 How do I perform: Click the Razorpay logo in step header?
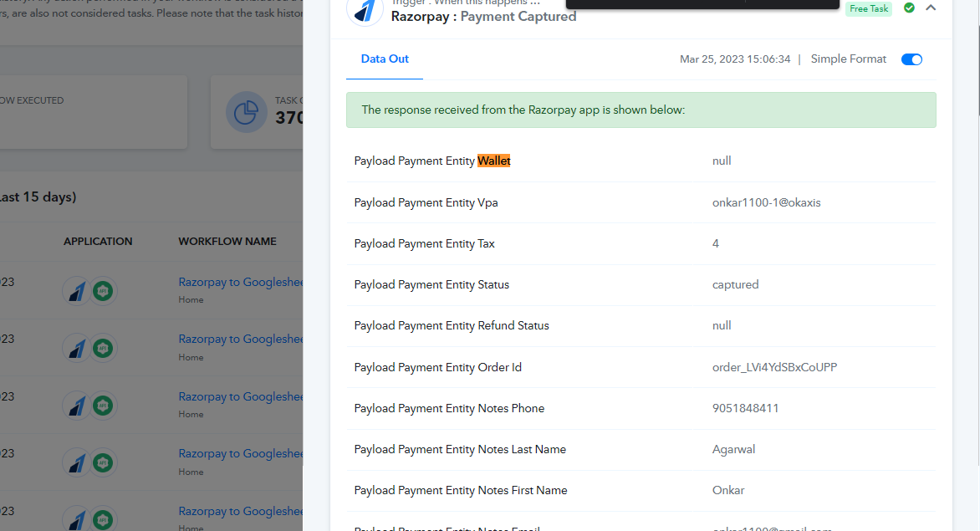tap(365, 11)
